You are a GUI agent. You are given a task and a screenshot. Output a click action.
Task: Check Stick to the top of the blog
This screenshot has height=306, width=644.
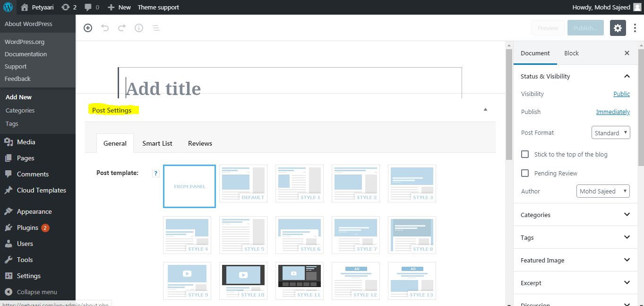525,154
